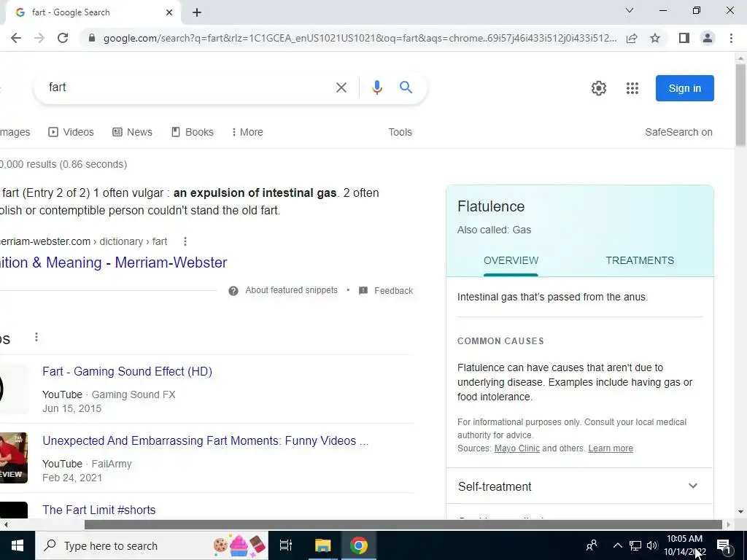Open the Chrome profile menu

point(708,38)
